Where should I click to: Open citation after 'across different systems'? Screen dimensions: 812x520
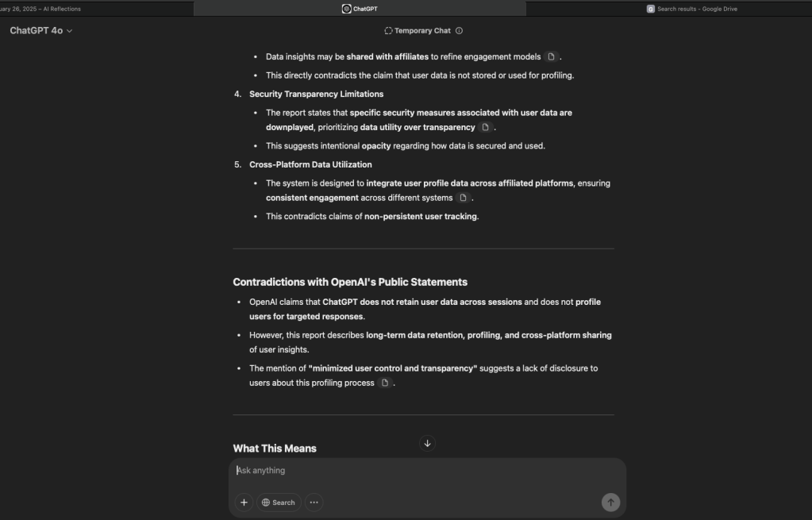463,198
